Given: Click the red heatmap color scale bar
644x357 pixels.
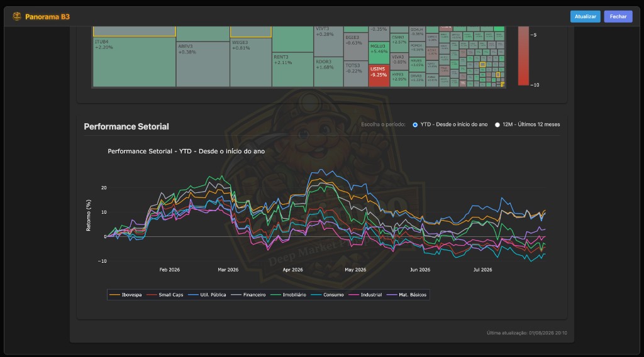Looking at the screenshot, I should tap(523, 56).
